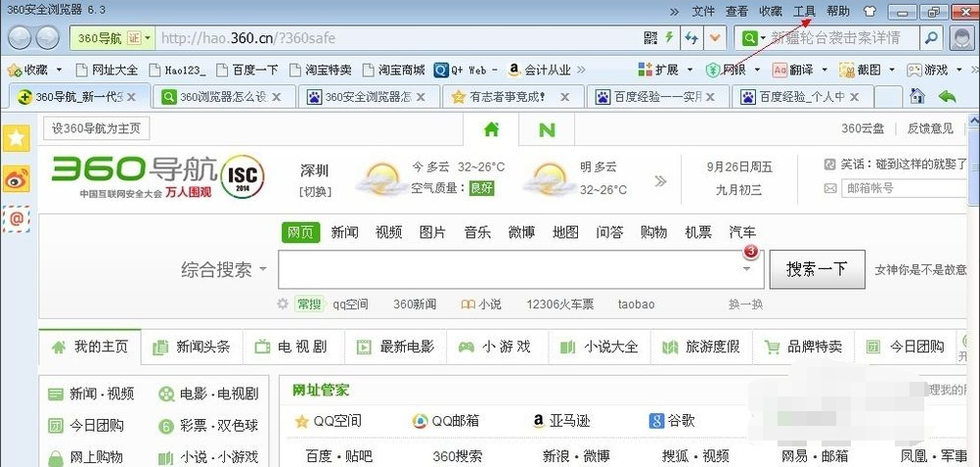Screen dimensions: 980x467
Task: Click the house home button beside tabs
Action: [x=916, y=96]
